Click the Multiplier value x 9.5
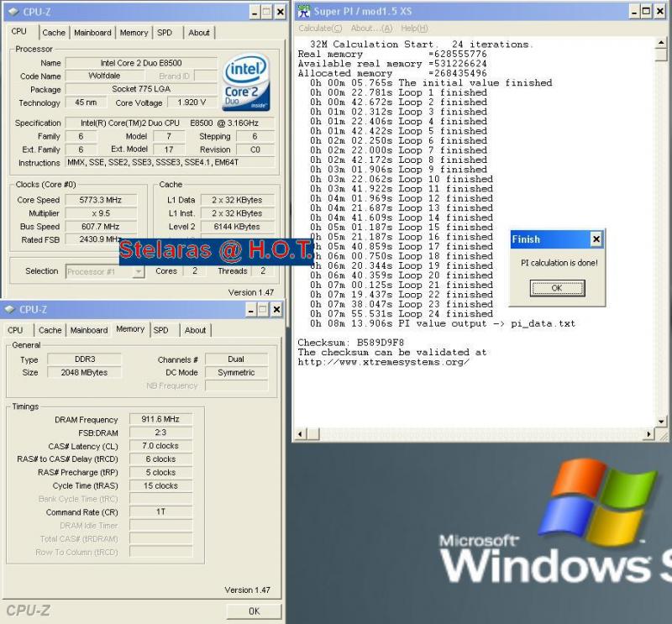672x624 pixels. (x=101, y=213)
